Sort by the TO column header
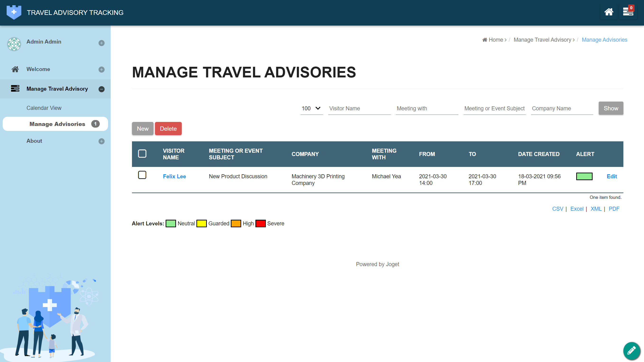644x362 pixels. (x=472, y=154)
